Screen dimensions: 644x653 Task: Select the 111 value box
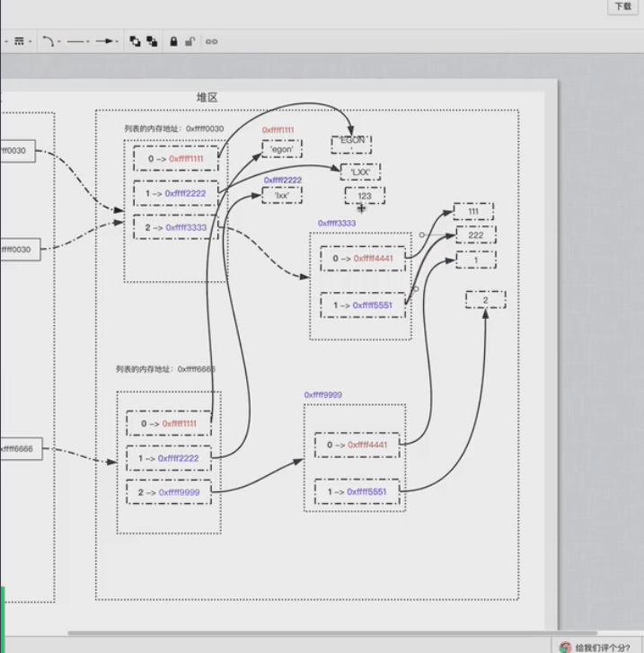[473, 212]
